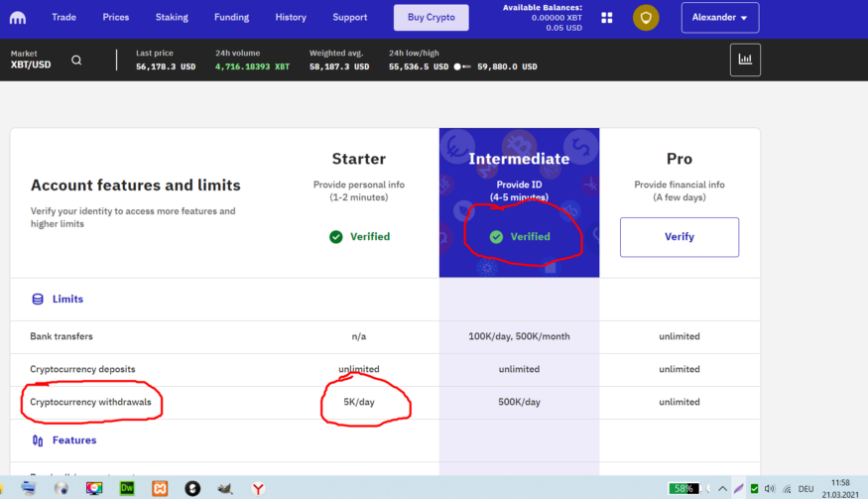Open the Funding tab
The image size is (868, 499).
tap(231, 17)
